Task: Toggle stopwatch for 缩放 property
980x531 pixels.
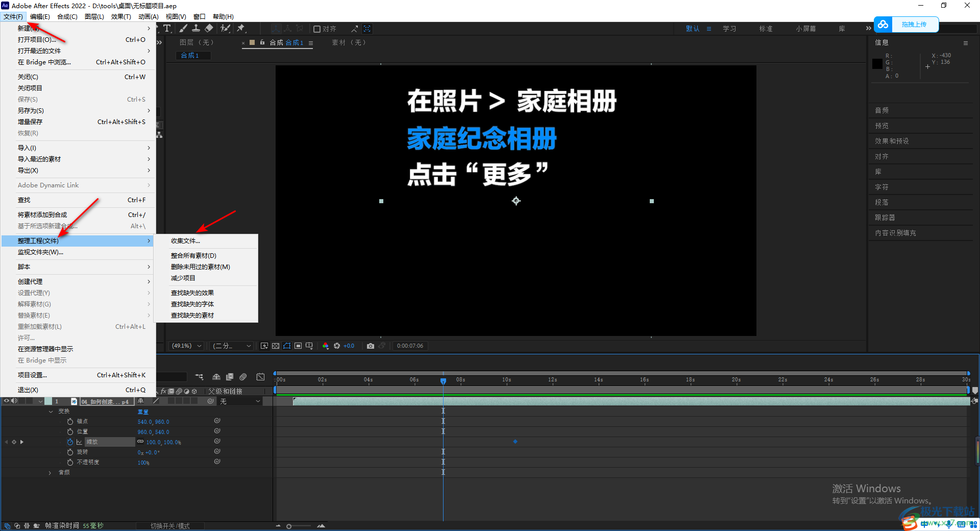Action: pyautogui.click(x=70, y=442)
